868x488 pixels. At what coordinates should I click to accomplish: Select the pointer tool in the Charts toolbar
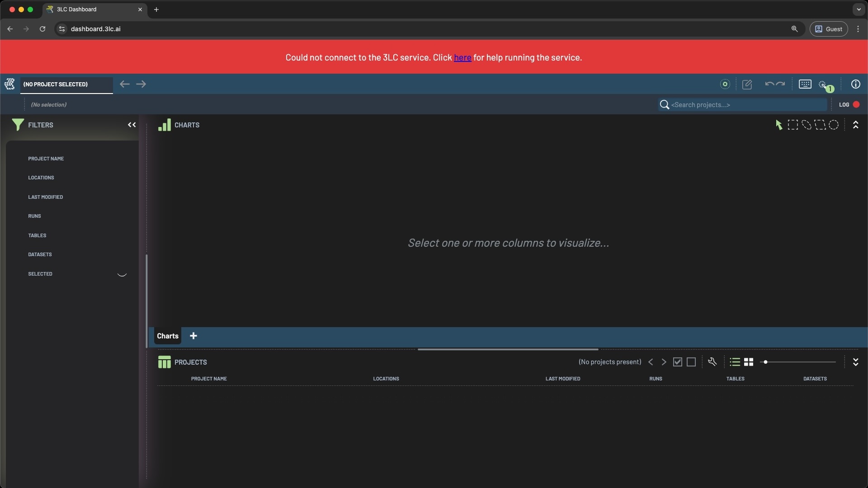tap(779, 125)
